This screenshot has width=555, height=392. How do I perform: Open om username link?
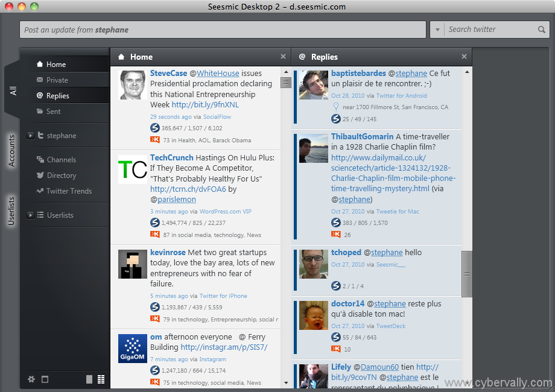click(x=156, y=337)
